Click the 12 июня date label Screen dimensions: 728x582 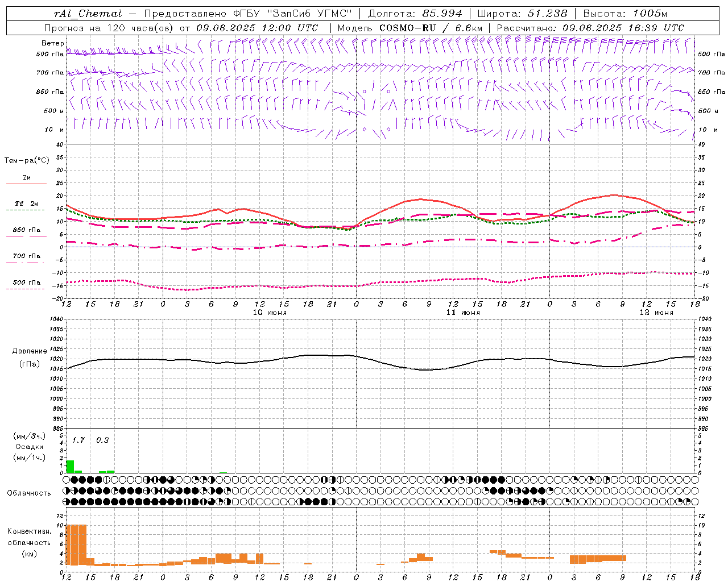[656, 313]
